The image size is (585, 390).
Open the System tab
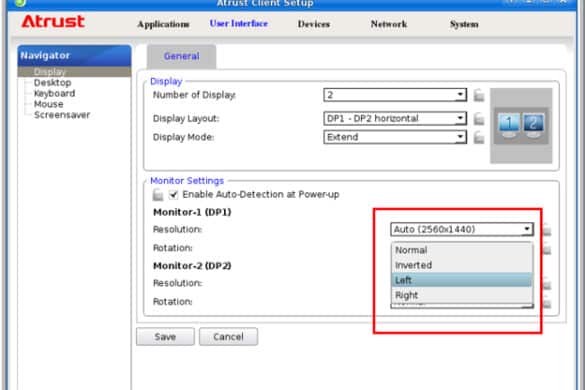tap(464, 24)
